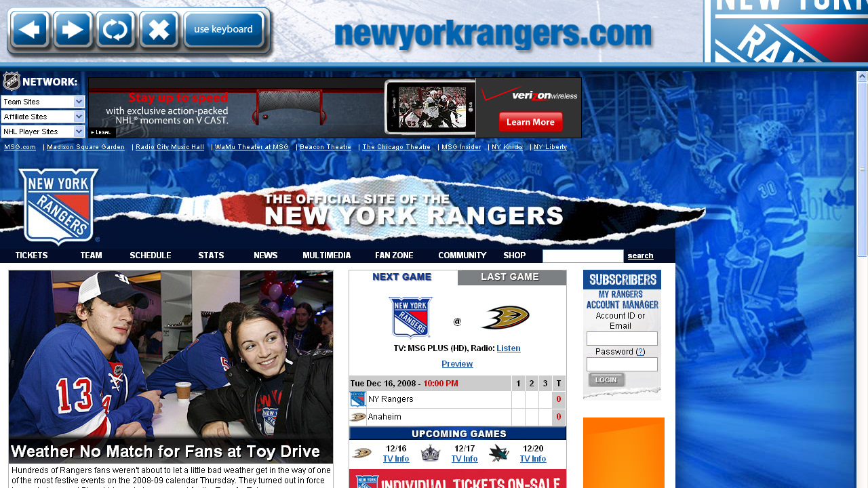Image resolution: width=868 pixels, height=488 pixels.
Task: Click Individual Tickets On-Sale banner
Action: pyautogui.click(x=458, y=479)
